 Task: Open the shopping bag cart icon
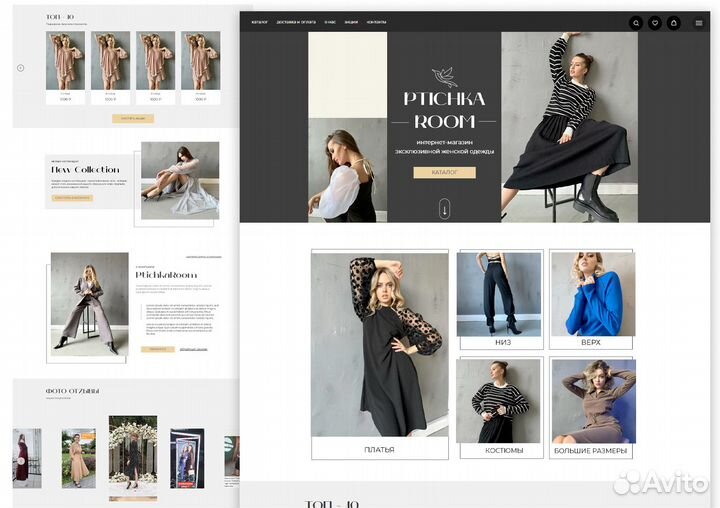point(674,22)
